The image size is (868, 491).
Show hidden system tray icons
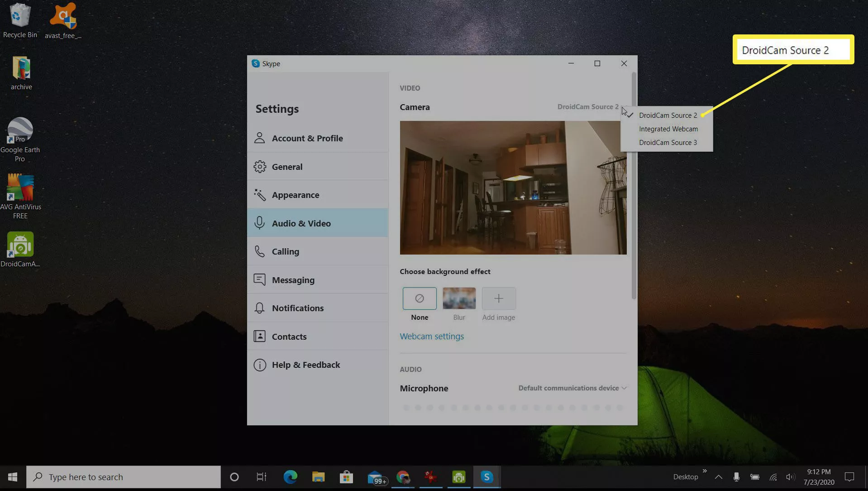(718, 477)
